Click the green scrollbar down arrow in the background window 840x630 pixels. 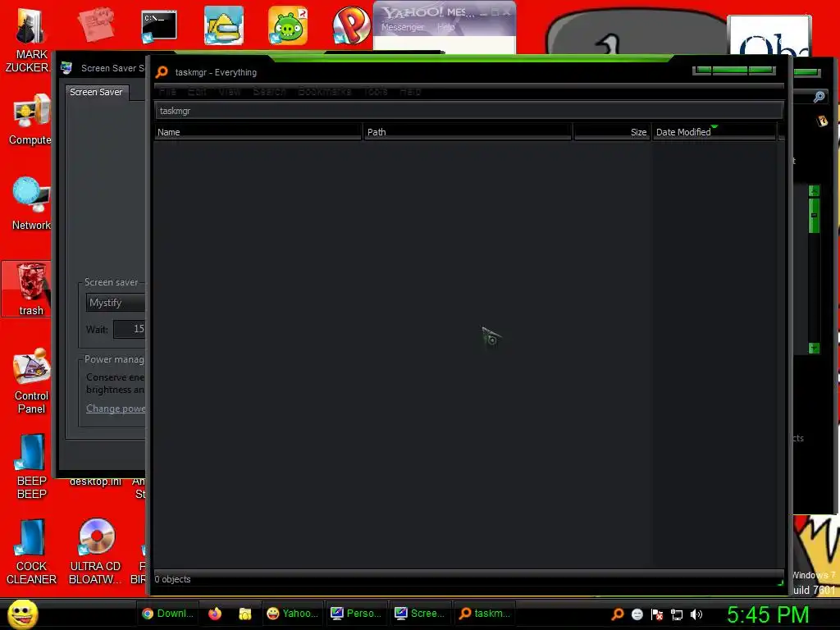(814, 348)
